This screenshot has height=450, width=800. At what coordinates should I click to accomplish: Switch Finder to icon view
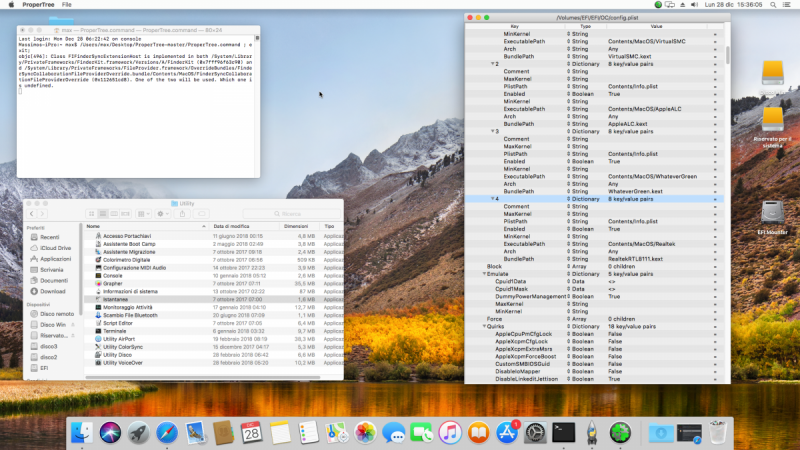[92, 214]
